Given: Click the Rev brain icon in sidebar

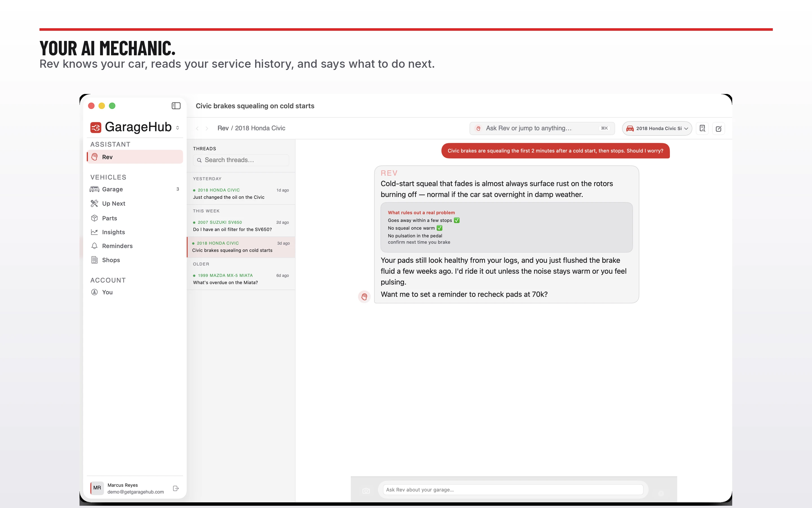Looking at the screenshot, I should [95, 157].
